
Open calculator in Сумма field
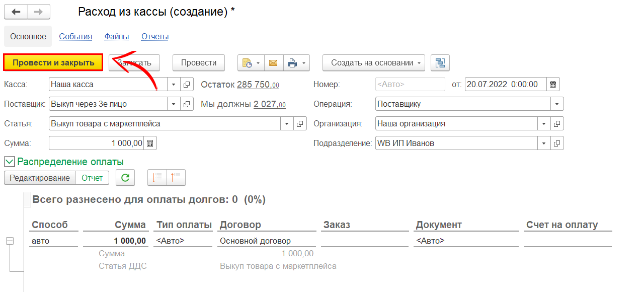(x=150, y=143)
